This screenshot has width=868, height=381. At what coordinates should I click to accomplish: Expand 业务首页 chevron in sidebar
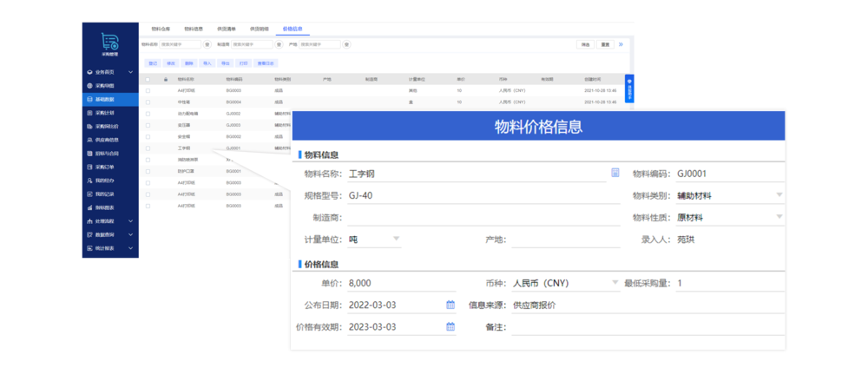(131, 72)
